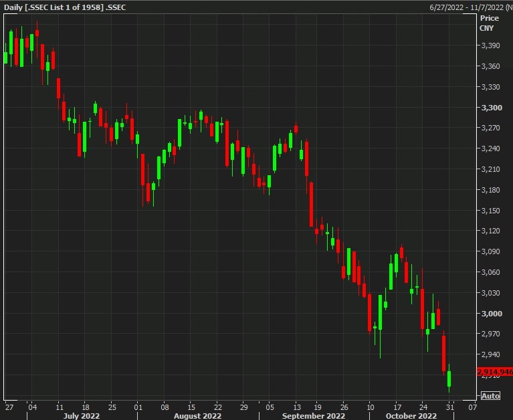513x420 pixels.
Task: Click the 'Price' axis label
Action: [x=490, y=18]
